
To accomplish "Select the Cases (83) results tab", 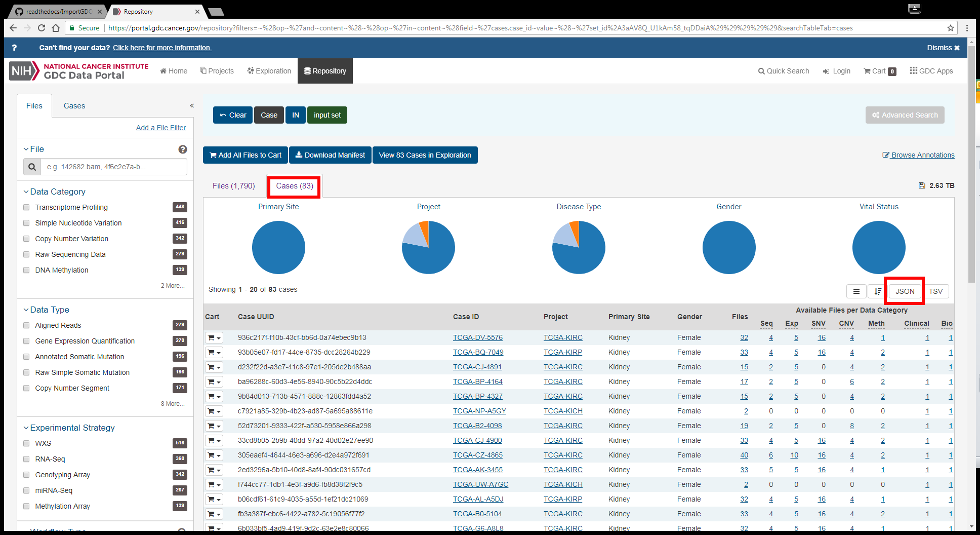I will click(x=295, y=186).
